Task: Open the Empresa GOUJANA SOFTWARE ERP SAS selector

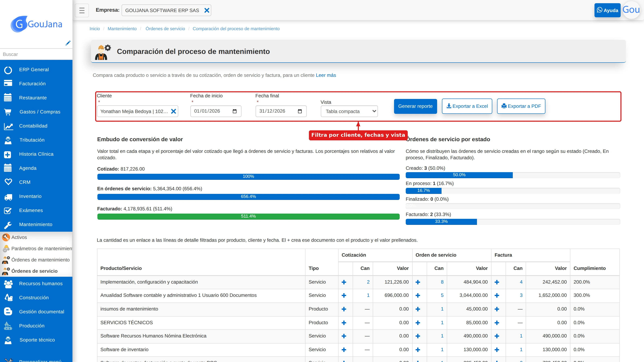Action: (166, 10)
